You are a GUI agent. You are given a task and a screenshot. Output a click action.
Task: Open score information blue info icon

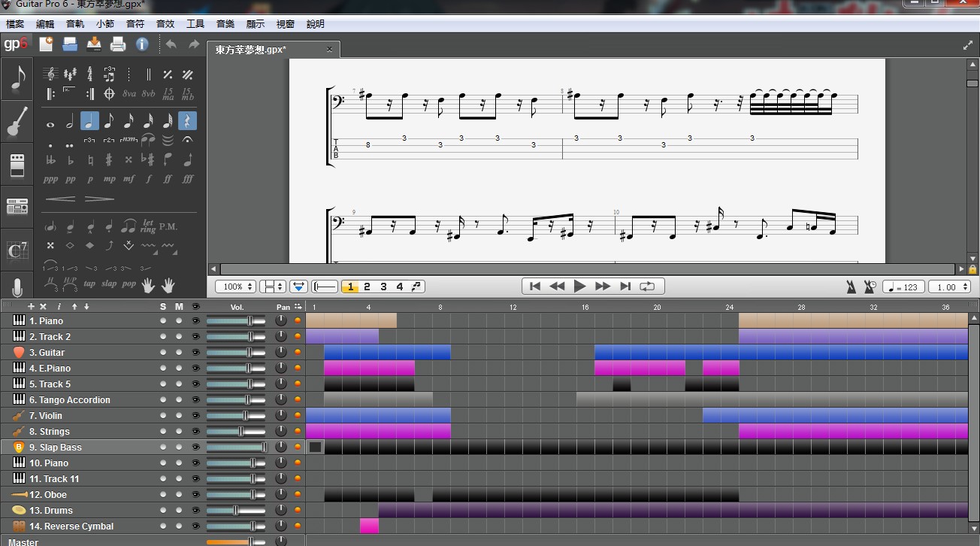click(142, 44)
